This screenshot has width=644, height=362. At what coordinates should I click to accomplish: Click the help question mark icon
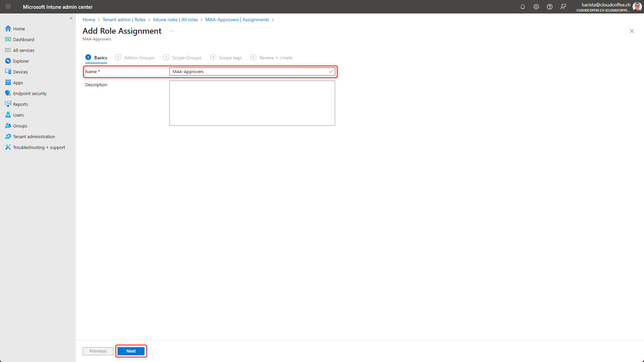coord(550,7)
